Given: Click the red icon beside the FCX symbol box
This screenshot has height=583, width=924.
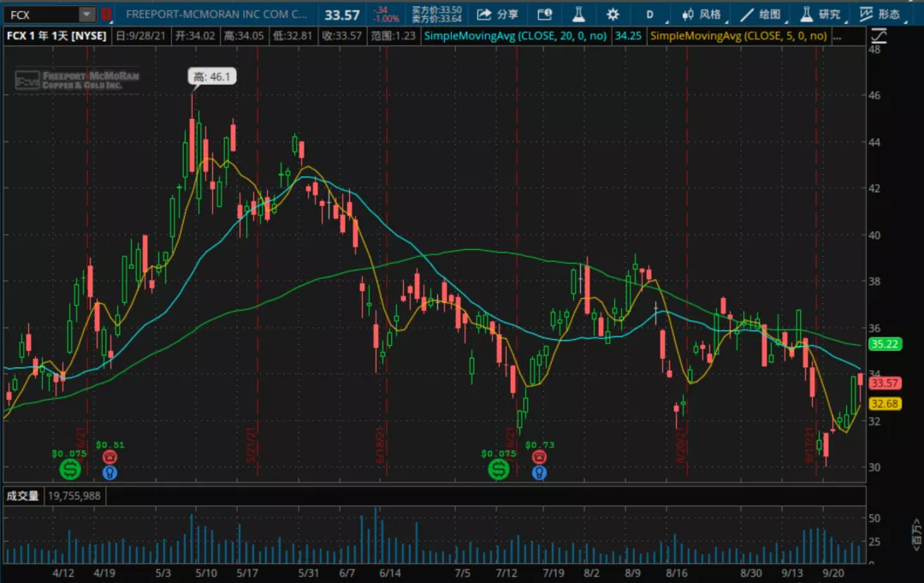Looking at the screenshot, I should click(x=106, y=14).
